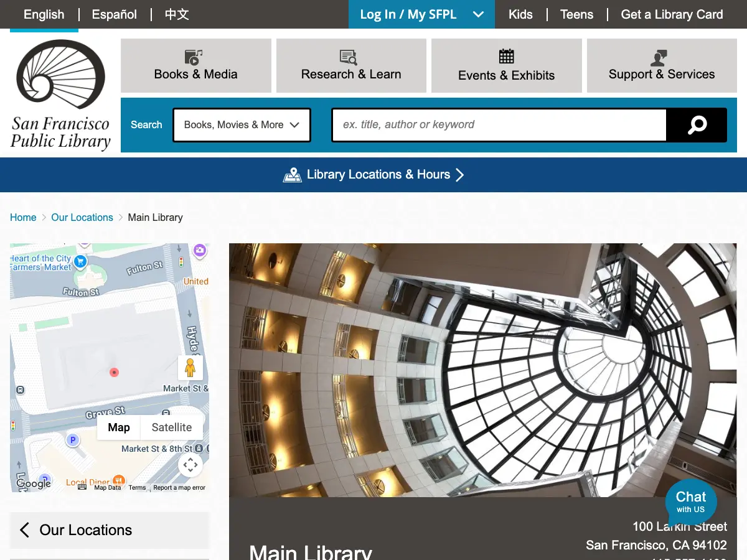Viewport: 747px width, 560px height.
Task: Click the map Terms link
Action: [137, 488]
